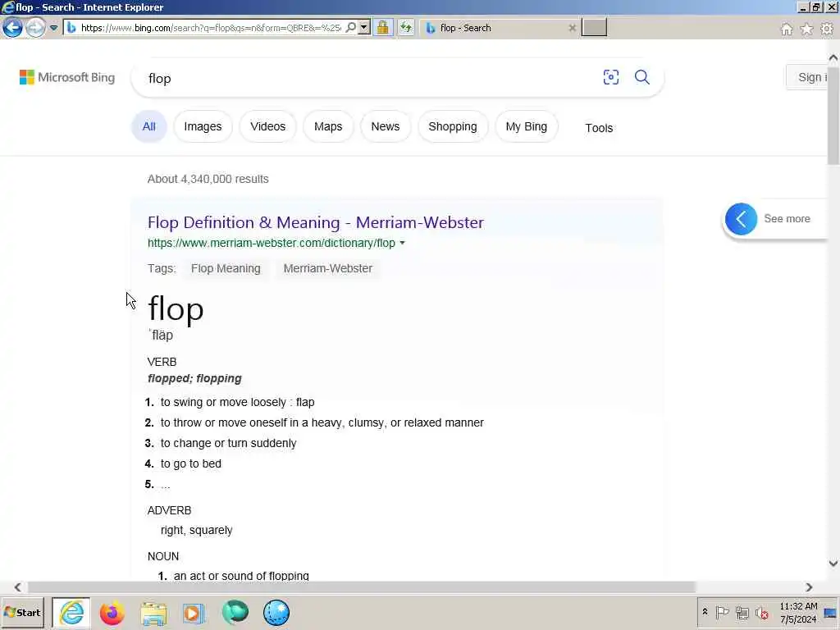Screen dimensions: 840x630
Task: Click the 'flopped; flopping' text
Action: [x=194, y=378]
